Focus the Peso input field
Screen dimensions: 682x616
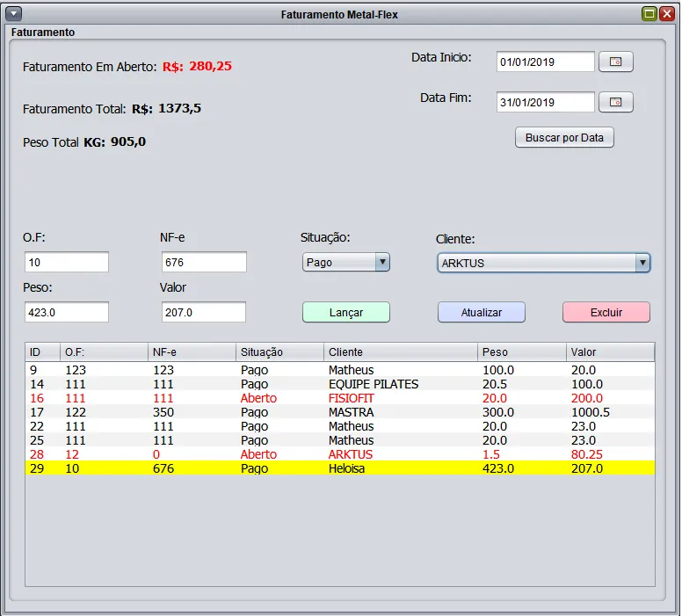click(67, 312)
